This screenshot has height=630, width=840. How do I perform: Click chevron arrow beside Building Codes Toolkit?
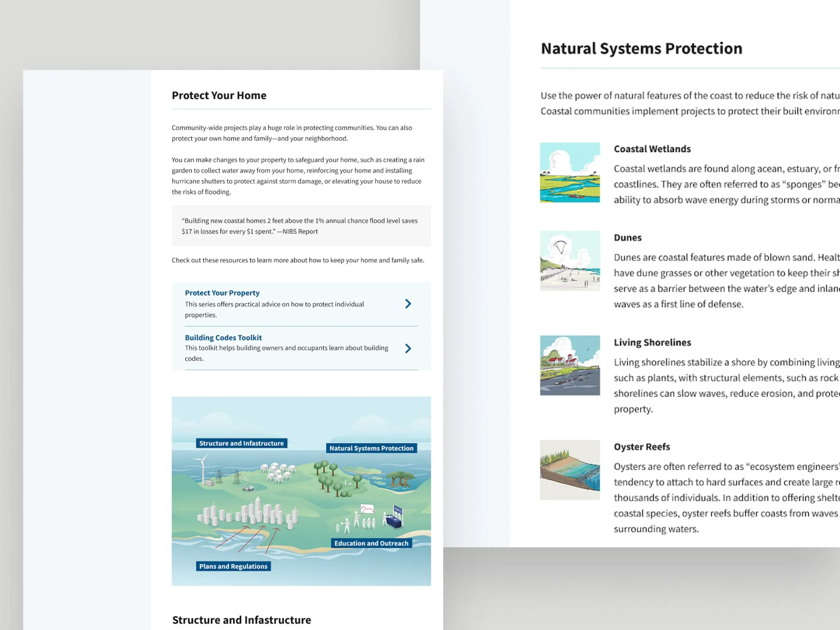[408, 348]
